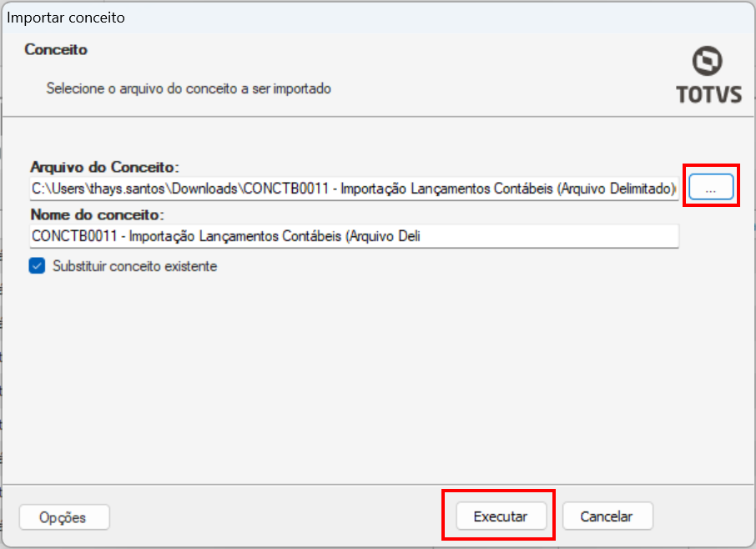
Task: Run the import with Executar
Action: pyautogui.click(x=501, y=516)
